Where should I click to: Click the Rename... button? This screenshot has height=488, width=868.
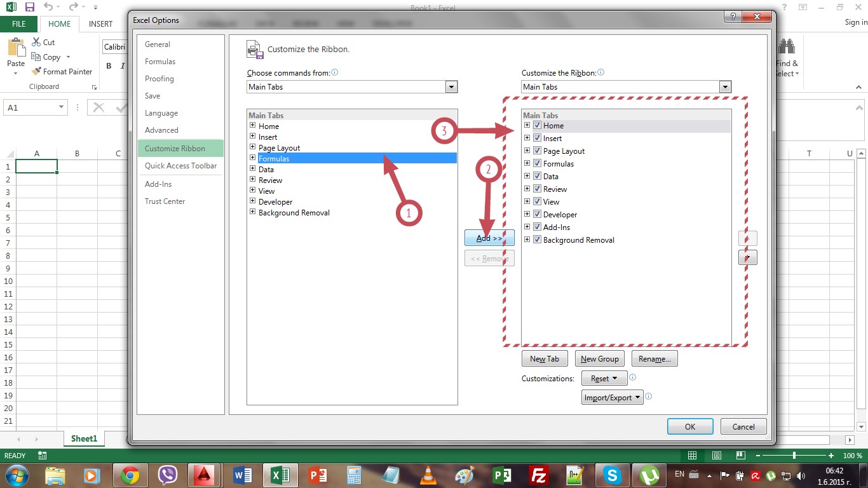point(654,359)
